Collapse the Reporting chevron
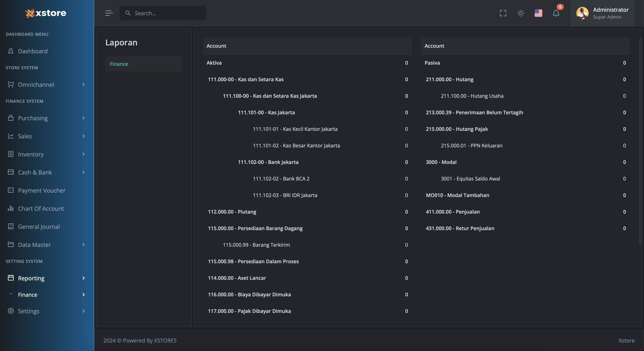 tap(83, 278)
